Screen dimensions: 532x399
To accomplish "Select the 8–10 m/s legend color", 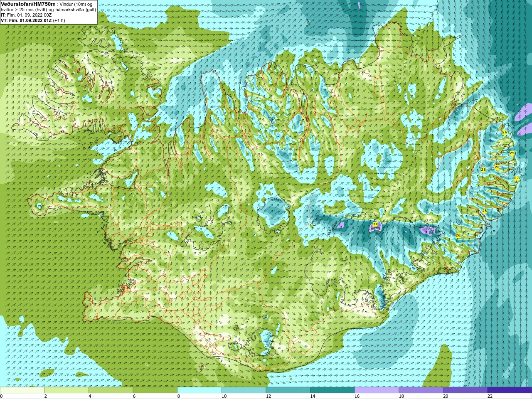I will click(x=199, y=390).
